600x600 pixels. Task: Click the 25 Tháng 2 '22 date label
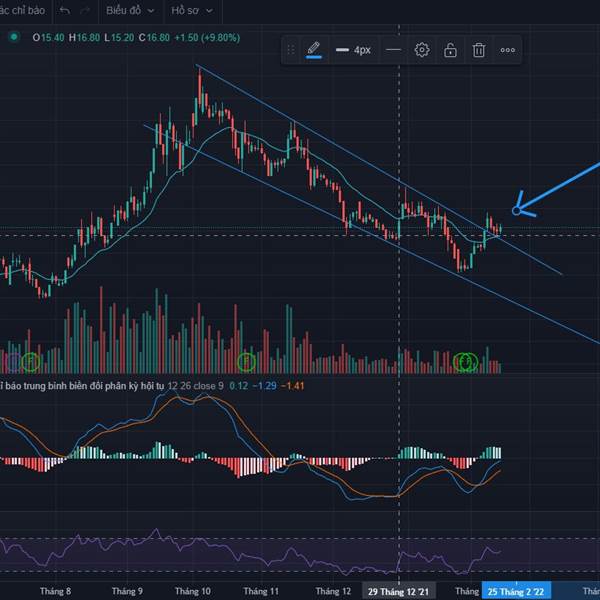coord(516,592)
